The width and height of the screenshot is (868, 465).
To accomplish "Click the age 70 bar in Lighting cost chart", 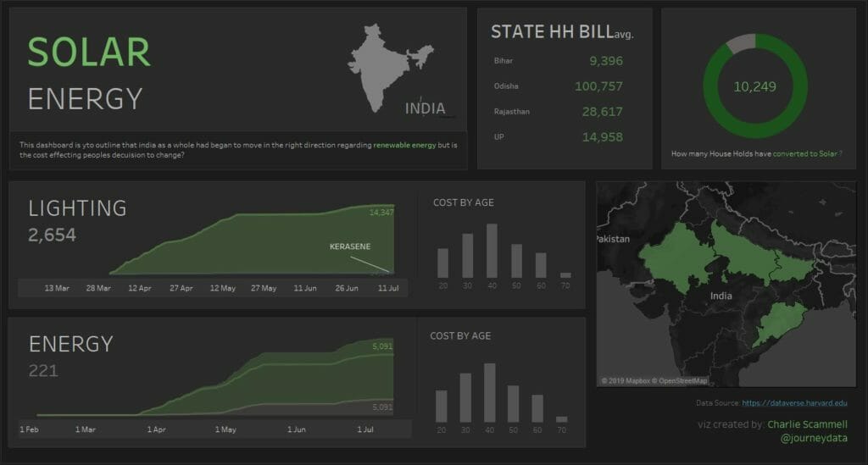I will click(x=565, y=275).
